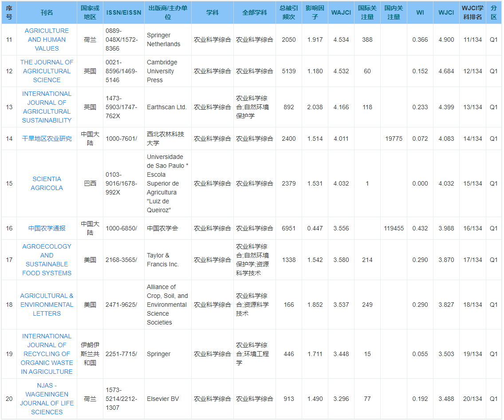The width and height of the screenshot is (504, 420).
Task: Click the WI column header
Action: [420, 12]
